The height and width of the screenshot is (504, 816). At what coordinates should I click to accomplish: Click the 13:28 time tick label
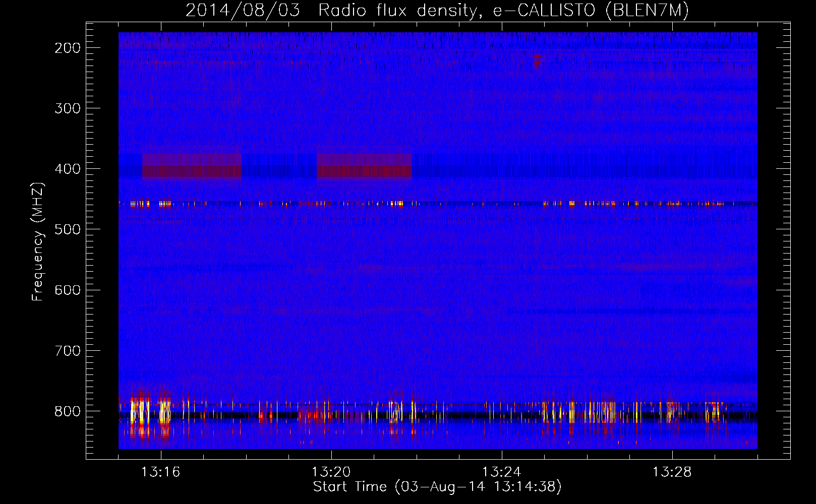672,472
